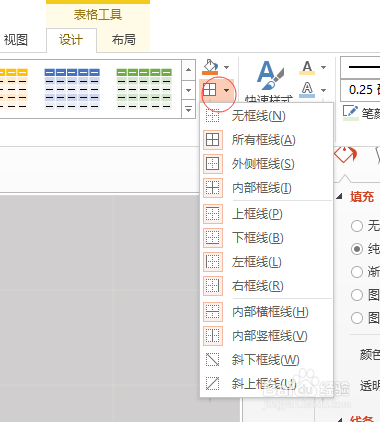Image resolution: width=380 pixels, height=422 pixels.
Task: Select the 无 (no fill) radio button
Action: 357,226
